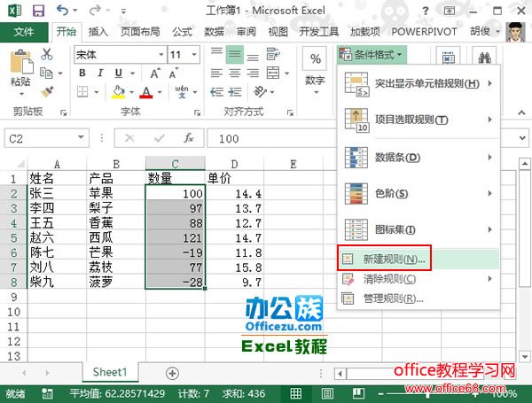Open the fill color dropdown arrow
This screenshot has width=532, height=403.
tap(131, 92)
